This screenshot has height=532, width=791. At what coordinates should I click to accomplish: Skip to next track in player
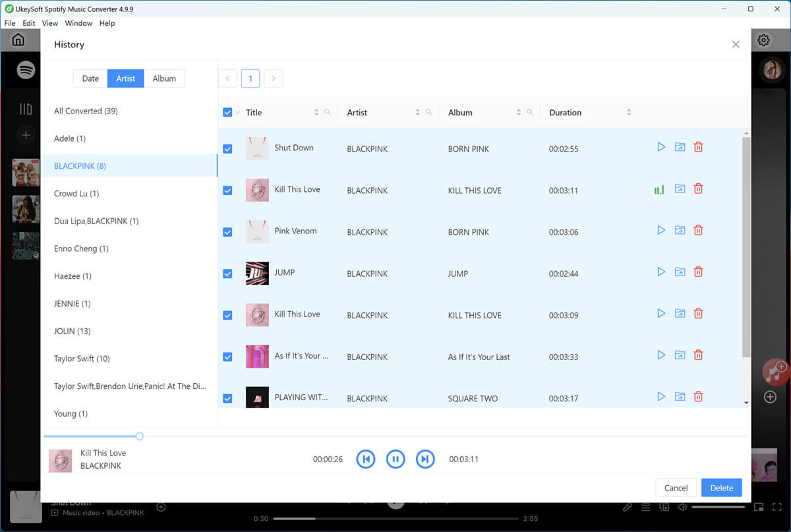tap(425, 459)
